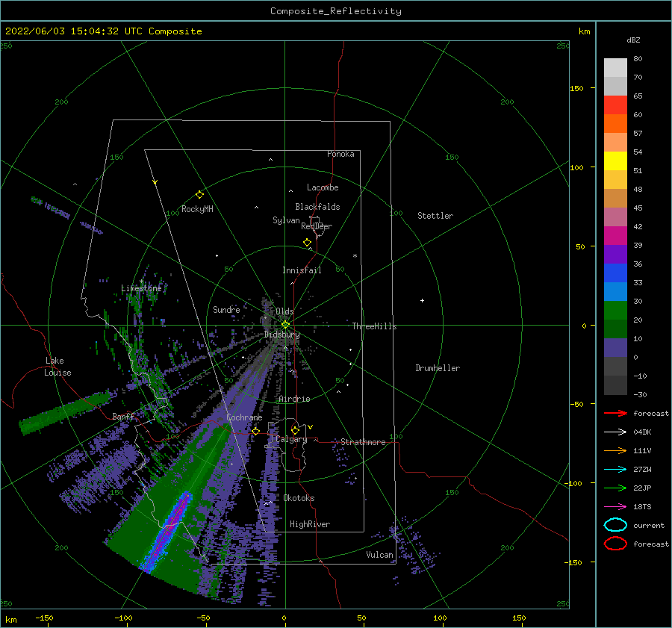Click the Ponoka city label
Viewport: 672px width, 628px height.
340,154
